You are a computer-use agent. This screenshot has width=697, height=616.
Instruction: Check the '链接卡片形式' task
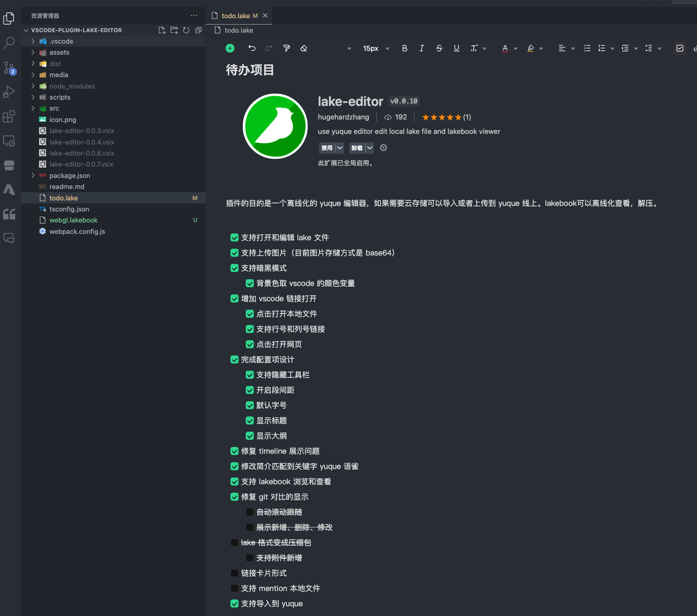[234, 573]
